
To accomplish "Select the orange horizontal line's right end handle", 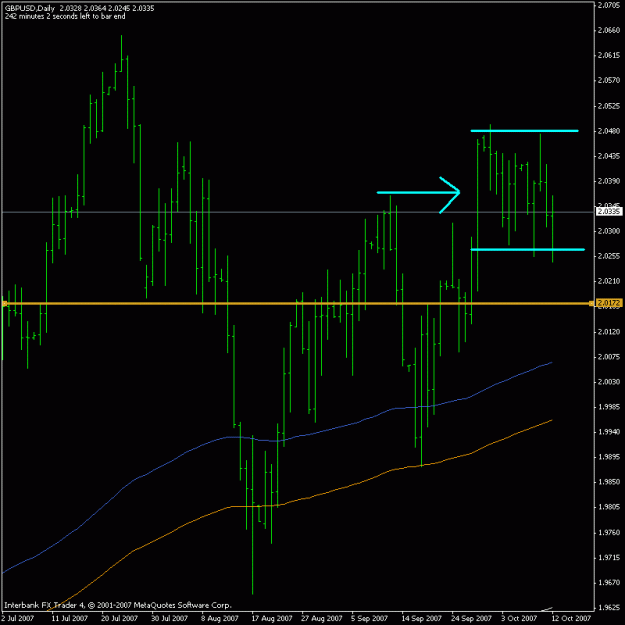I will tap(591, 304).
